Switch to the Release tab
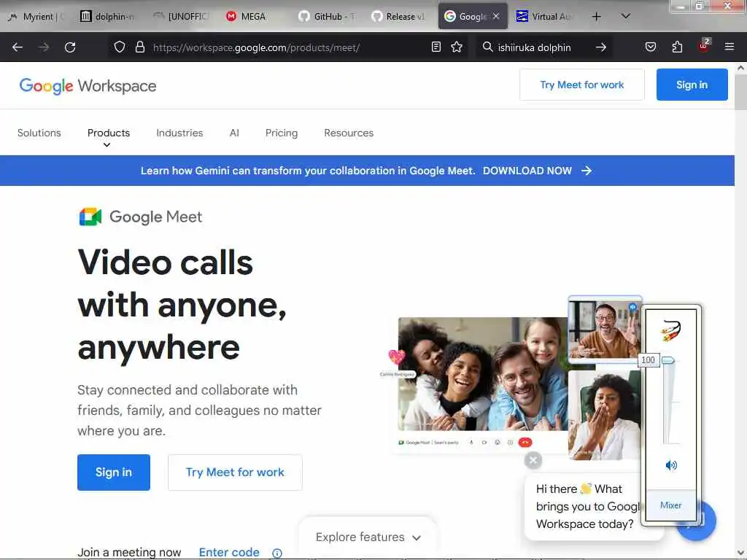Screen dimensions: 747x560 click(399, 17)
